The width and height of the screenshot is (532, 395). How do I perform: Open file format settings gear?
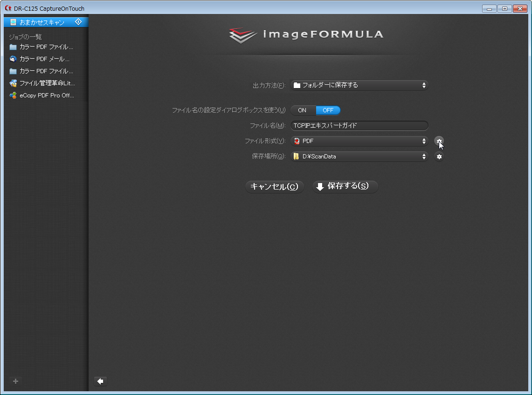click(439, 141)
